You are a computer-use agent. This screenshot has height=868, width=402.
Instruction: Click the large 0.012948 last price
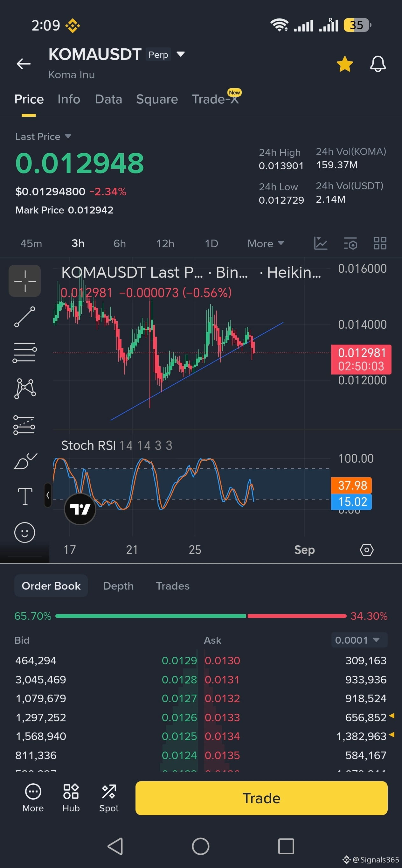pos(80,163)
